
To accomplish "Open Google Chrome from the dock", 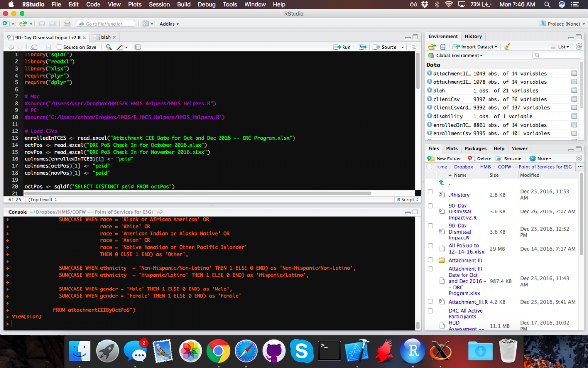I will (218, 351).
